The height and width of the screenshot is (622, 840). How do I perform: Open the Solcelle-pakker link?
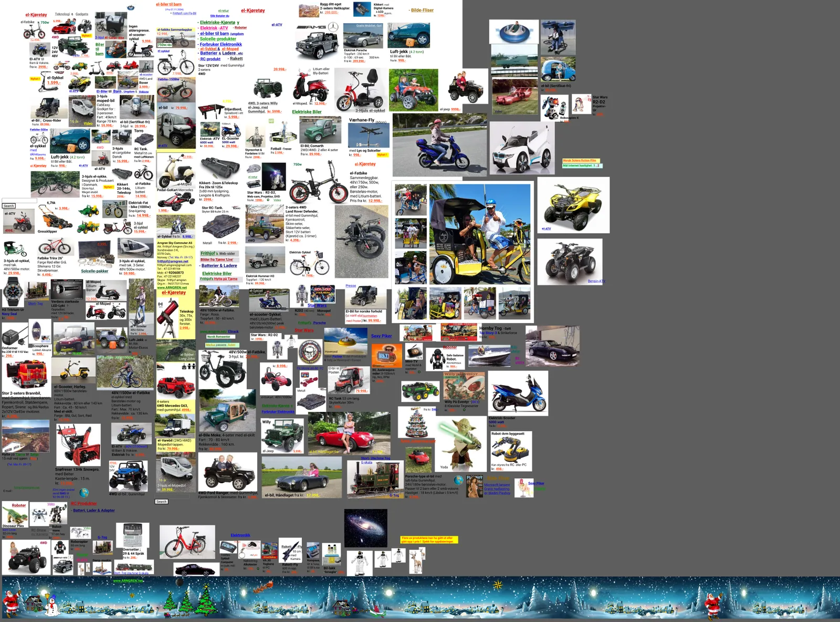94,271
